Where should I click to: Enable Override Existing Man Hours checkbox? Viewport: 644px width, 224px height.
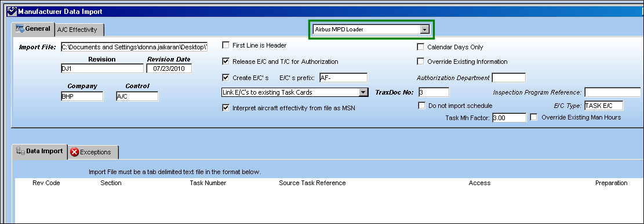tap(533, 117)
